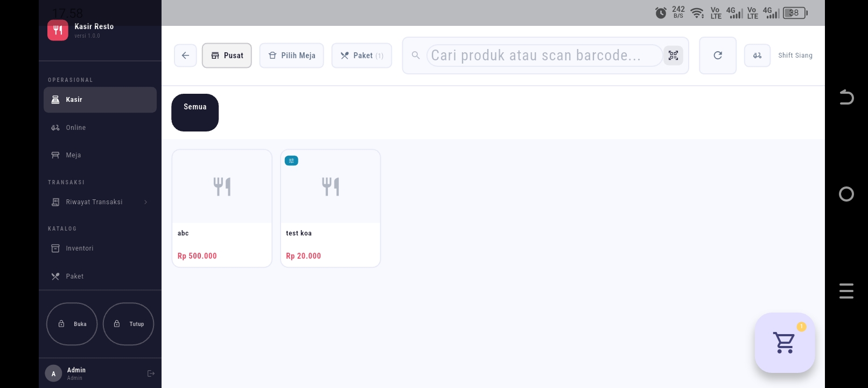Click the Inventori box icon
Screen dimensions: 868x388
(x=55, y=248)
